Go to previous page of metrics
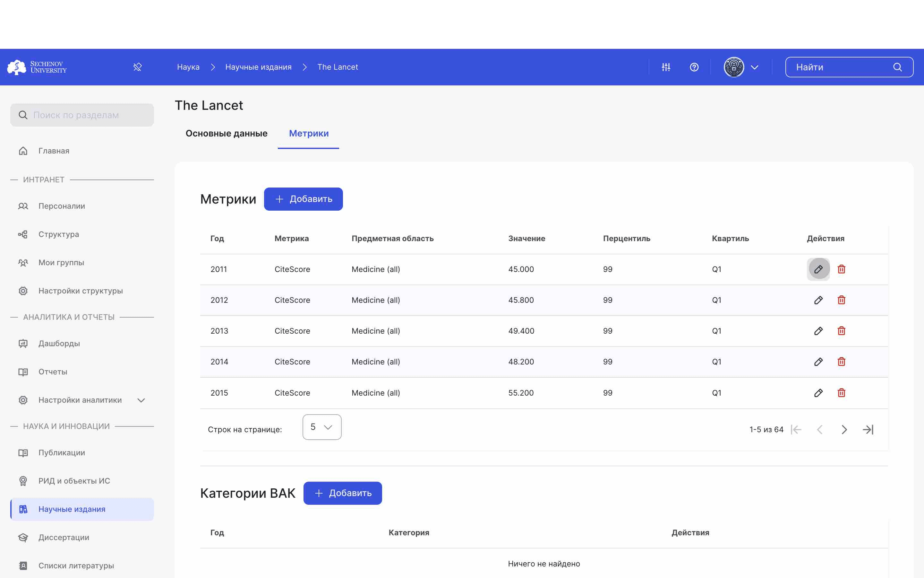 pos(820,430)
